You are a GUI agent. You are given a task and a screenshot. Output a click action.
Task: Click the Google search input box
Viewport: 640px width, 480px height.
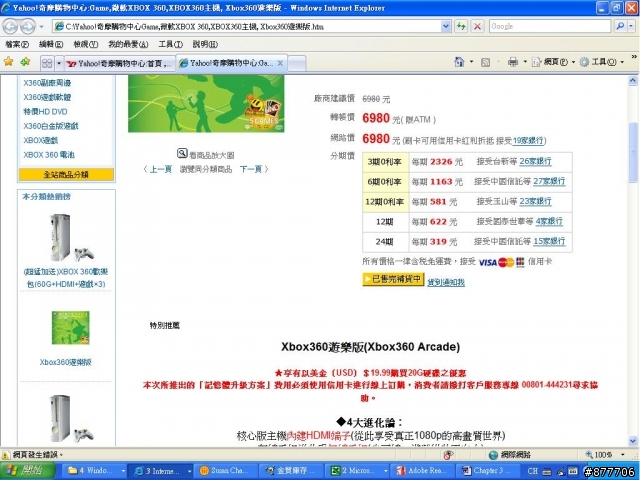coord(549,27)
